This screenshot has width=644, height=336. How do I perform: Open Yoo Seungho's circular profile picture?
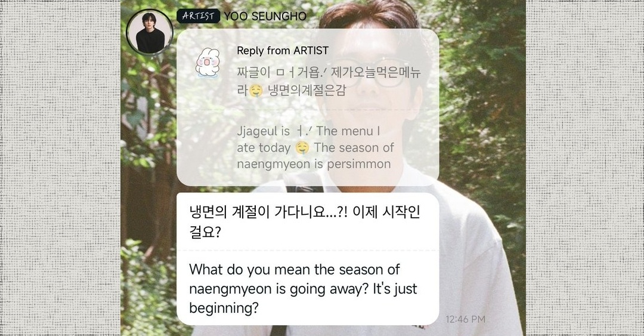coord(150,32)
